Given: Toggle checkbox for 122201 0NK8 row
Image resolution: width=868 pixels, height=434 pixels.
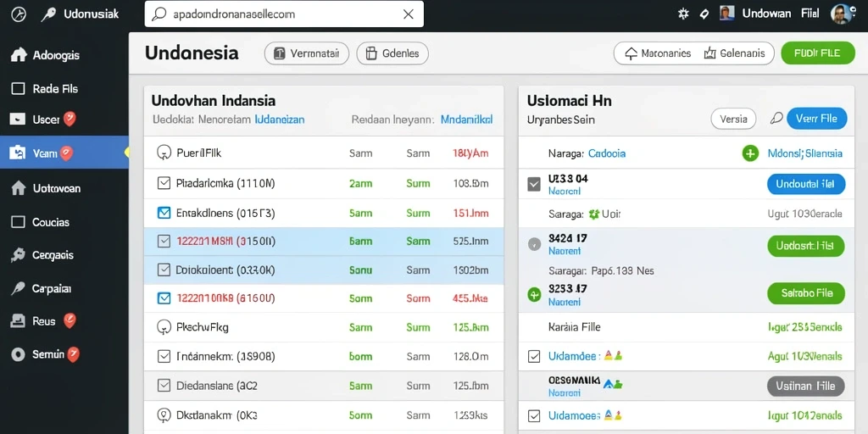Looking at the screenshot, I should pyautogui.click(x=164, y=298).
